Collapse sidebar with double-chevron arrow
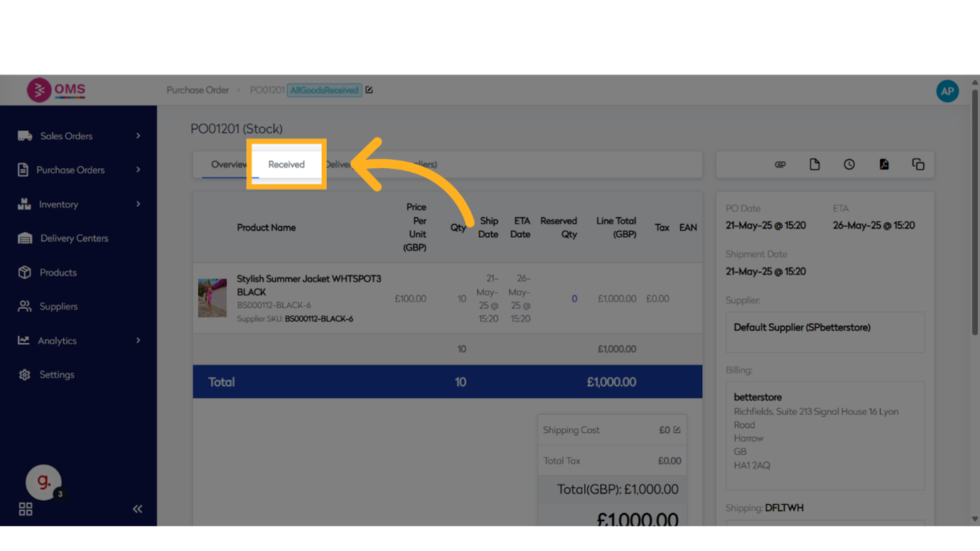Screen dimensions: 980x551 pos(137,509)
